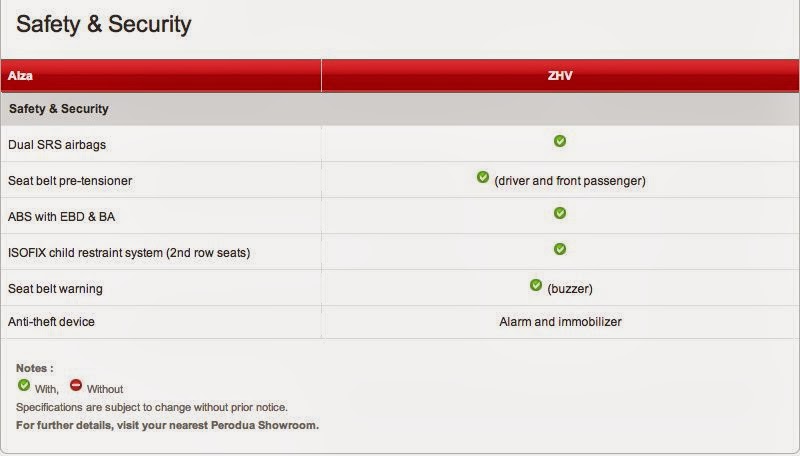This screenshot has width=800, height=456.
Task: Click the 'Seat belt pre-tensioner' label
Action: click(x=70, y=181)
